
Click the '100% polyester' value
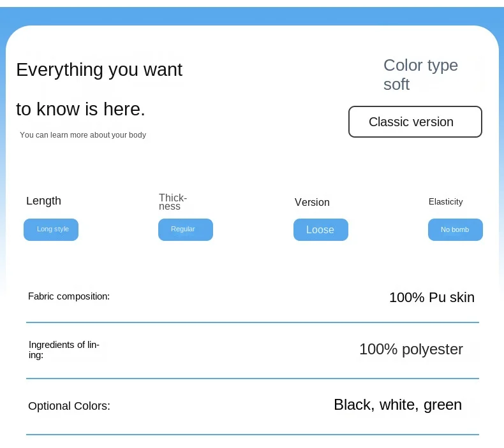click(411, 349)
